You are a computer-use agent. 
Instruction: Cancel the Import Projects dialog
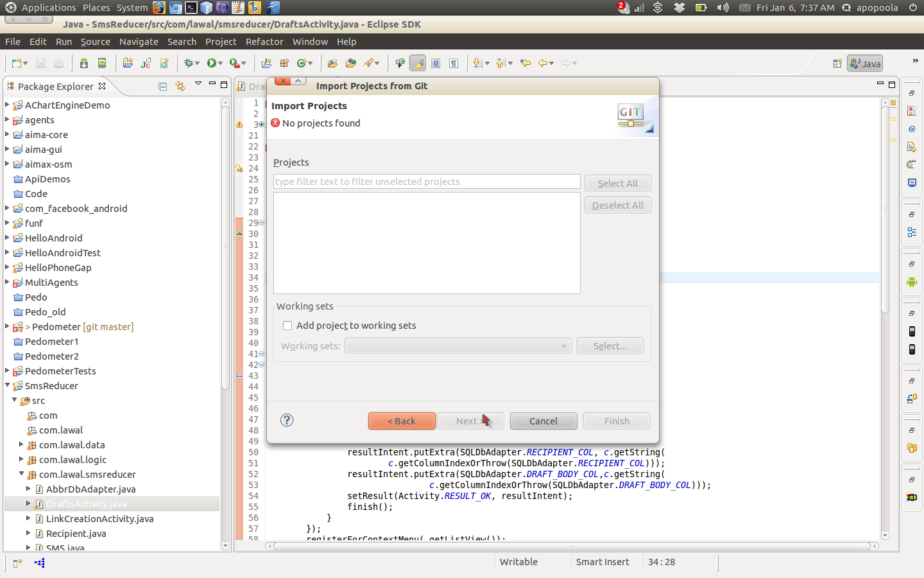[543, 421]
